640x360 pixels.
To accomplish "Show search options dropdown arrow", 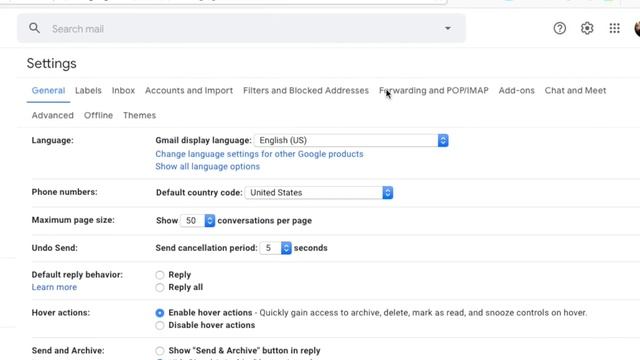I will coord(448,28).
